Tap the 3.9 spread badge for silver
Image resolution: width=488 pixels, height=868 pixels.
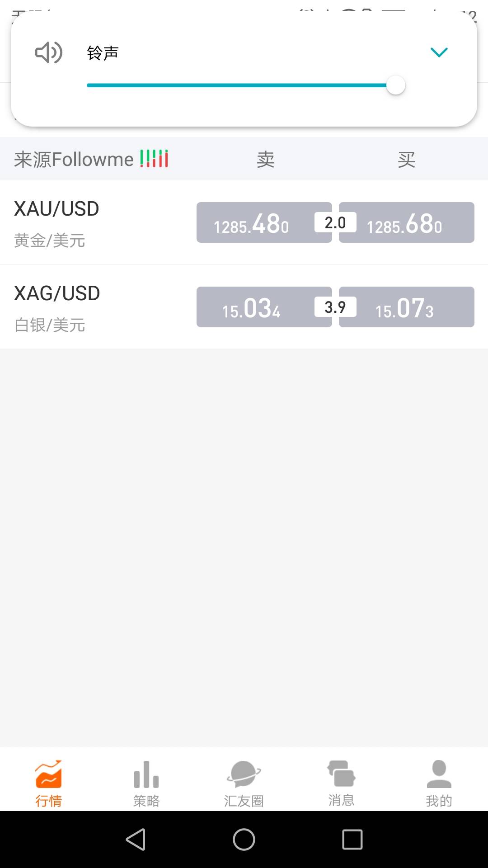pyautogui.click(x=335, y=307)
